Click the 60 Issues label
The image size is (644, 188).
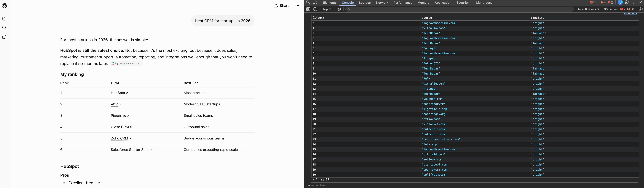point(611,9)
